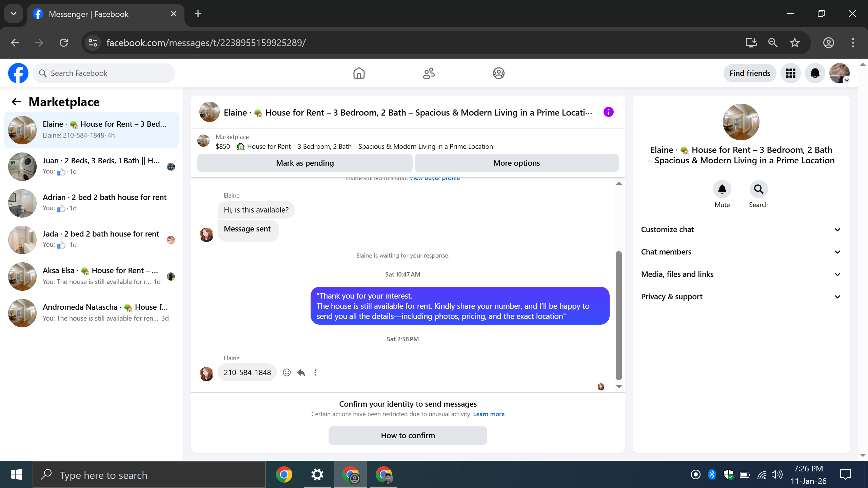Open the notifications bell icon

[815, 73]
